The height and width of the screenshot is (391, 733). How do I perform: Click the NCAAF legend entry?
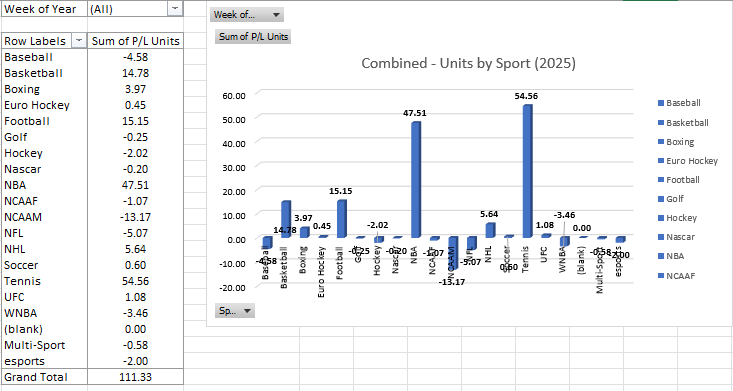(676, 275)
